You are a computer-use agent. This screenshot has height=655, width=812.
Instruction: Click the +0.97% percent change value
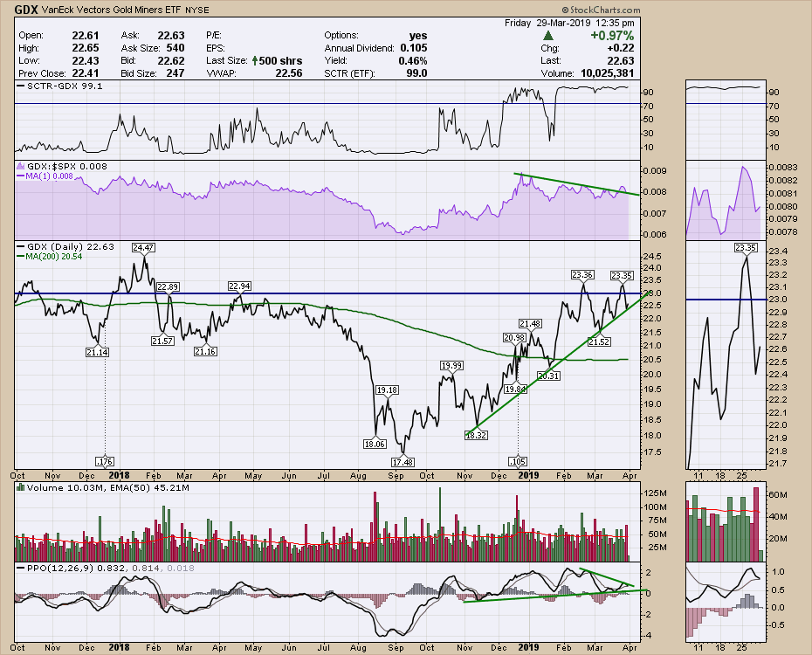pyautogui.click(x=612, y=35)
